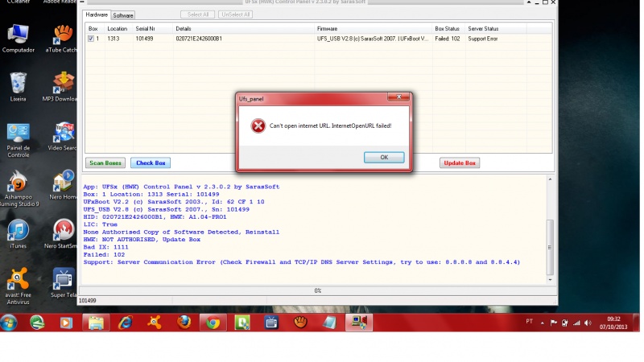Click the avast! Free Antivirus desktop icon

point(18,286)
